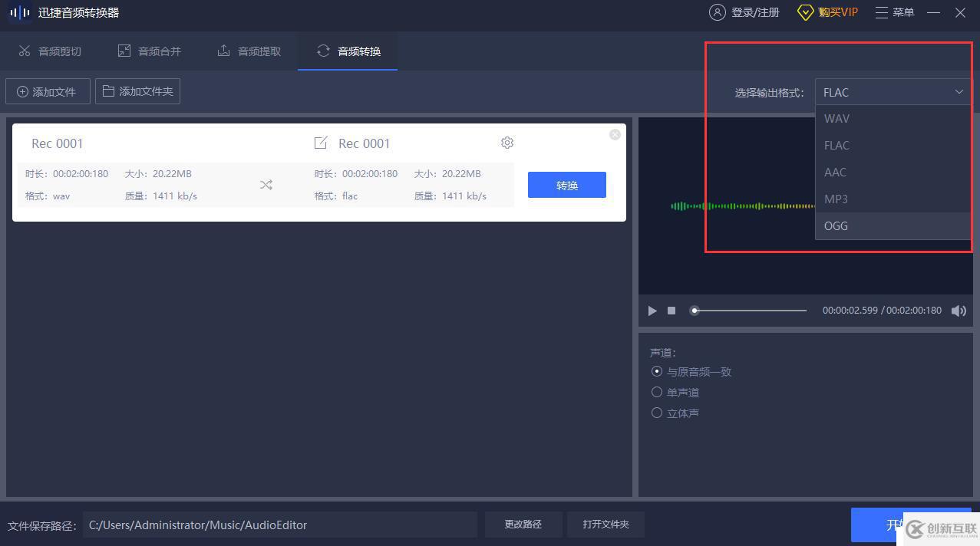Viewport: 980px width, 546px height.
Task: Choose OGG from the format list
Action: pos(893,225)
